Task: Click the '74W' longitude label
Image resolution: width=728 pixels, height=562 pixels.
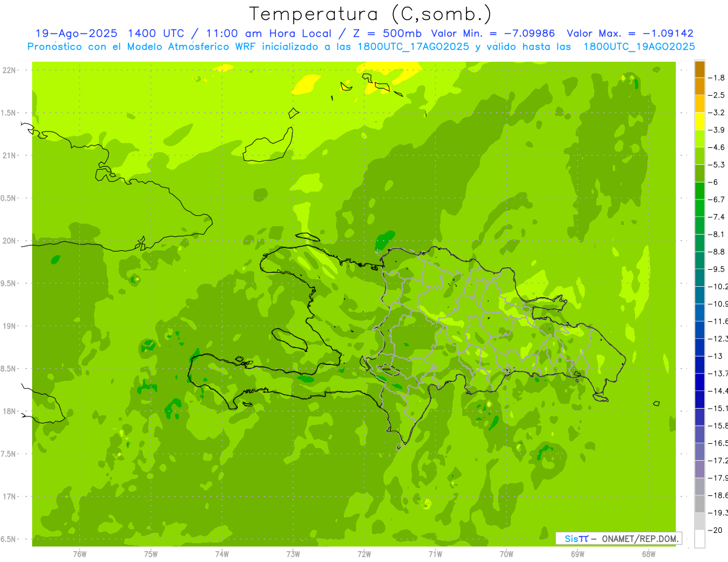Action: tap(222, 554)
